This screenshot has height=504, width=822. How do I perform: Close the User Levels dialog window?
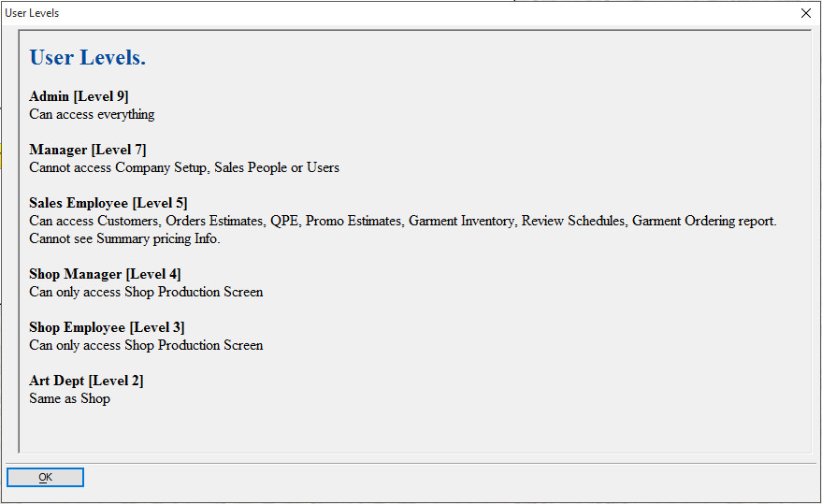pos(806,13)
